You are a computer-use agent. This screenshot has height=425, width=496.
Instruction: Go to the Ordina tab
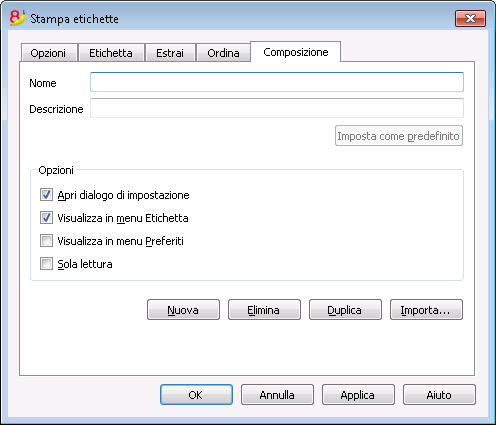[223, 53]
